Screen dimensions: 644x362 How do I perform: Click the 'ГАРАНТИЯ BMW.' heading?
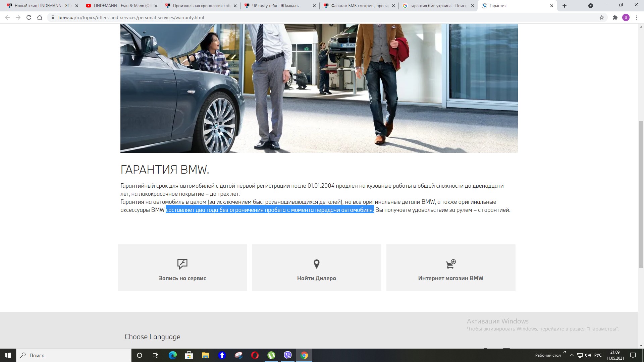point(165,170)
